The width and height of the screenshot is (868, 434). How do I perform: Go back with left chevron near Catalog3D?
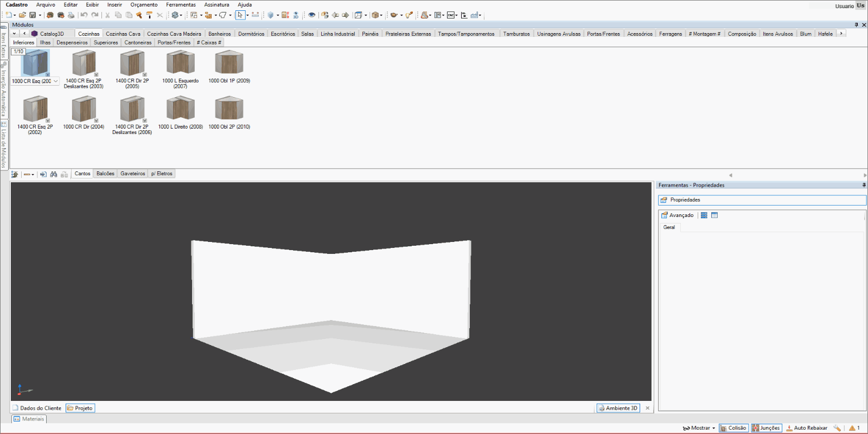pos(24,34)
